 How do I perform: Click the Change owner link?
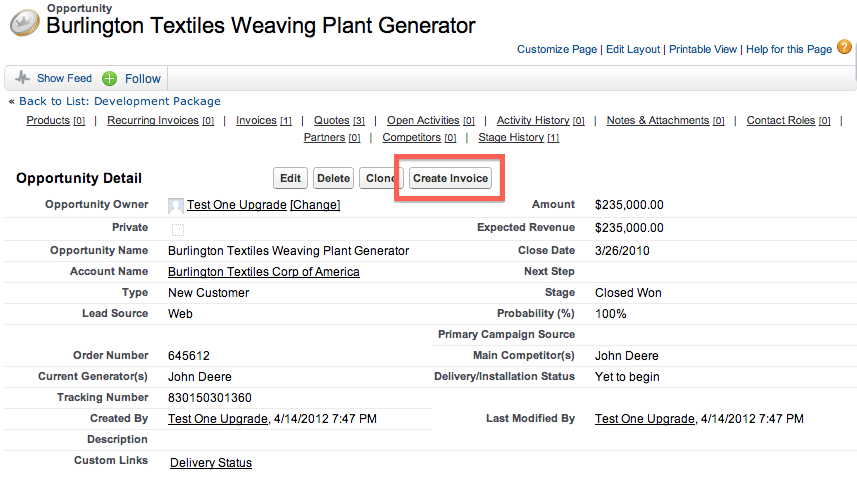click(x=315, y=205)
